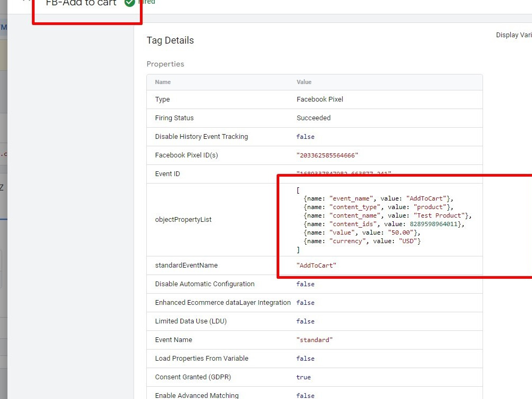This screenshot has width=532, height=399.
Task: Open the "Display Vari..." link top right
Action: click(512, 35)
